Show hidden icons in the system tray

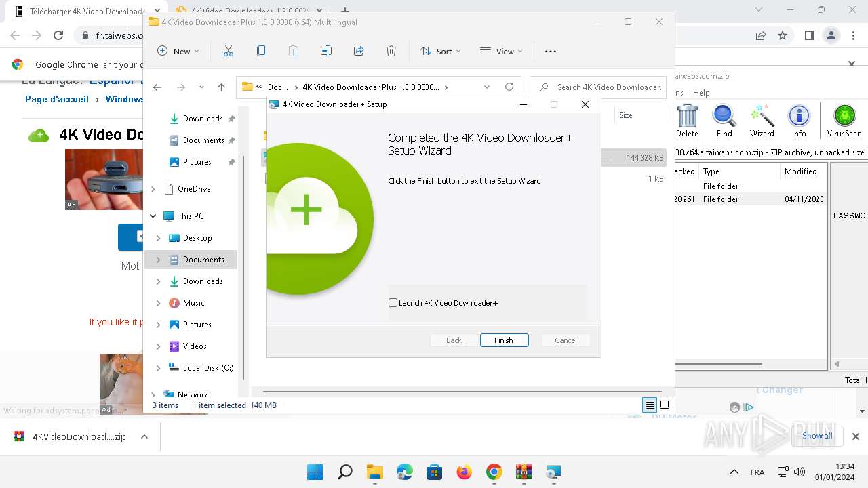(x=734, y=472)
